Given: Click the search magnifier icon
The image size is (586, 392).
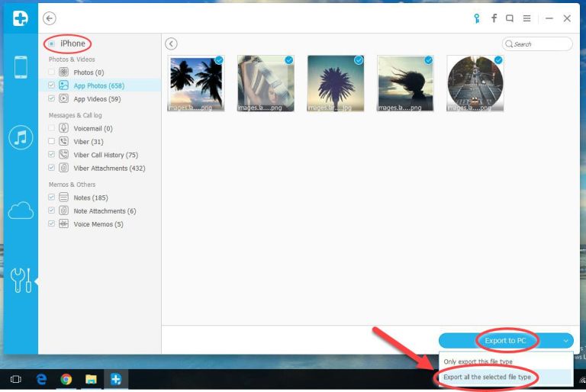Looking at the screenshot, I should pyautogui.click(x=509, y=44).
